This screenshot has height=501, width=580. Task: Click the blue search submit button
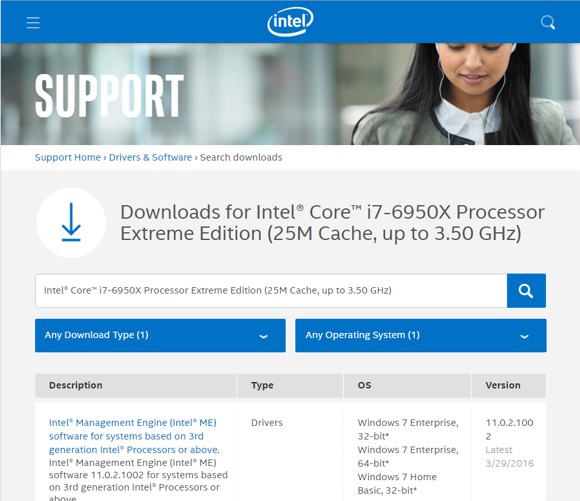pyautogui.click(x=526, y=290)
